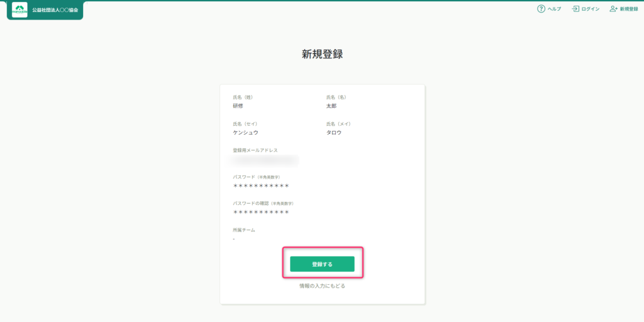Click the manable logo icon
This screenshot has width=644, height=322.
19,10
